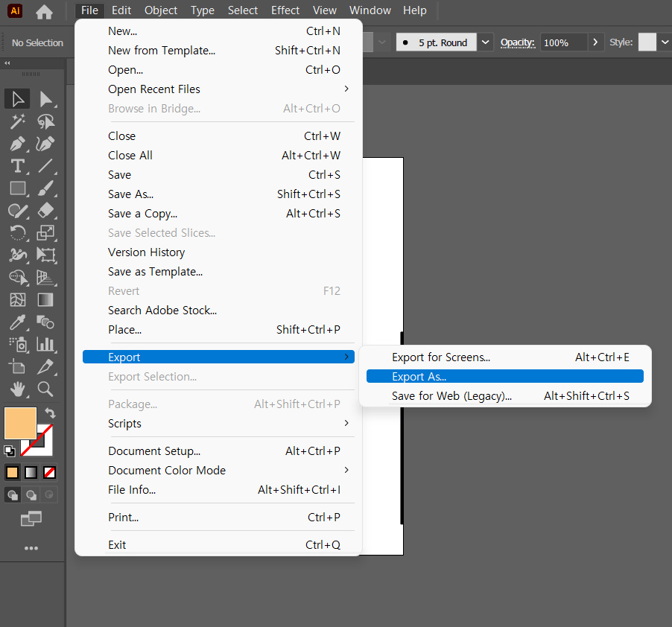Image resolution: width=672 pixels, height=627 pixels.
Task: Set paint type to Color
Action: pyautogui.click(x=13, y=472)
